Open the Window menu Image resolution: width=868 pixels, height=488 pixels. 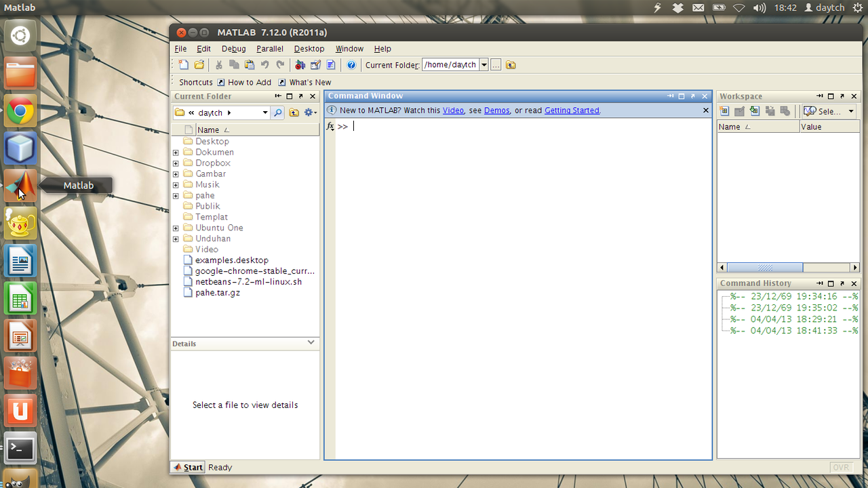[349, 49]
